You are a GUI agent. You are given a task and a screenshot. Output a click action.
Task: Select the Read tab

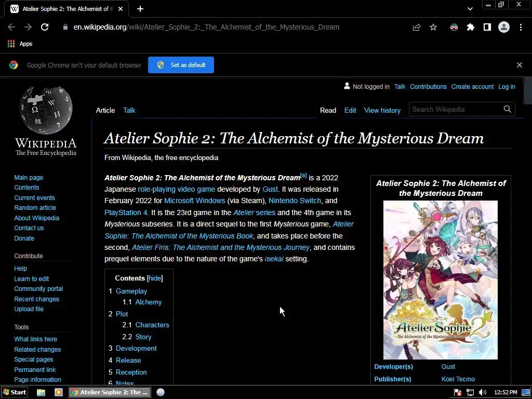coord(328,110)
